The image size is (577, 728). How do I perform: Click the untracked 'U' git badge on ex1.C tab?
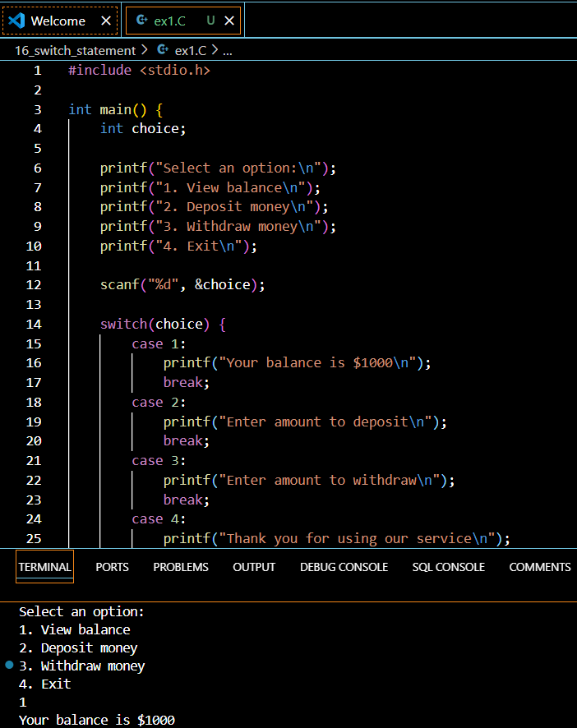pyautogui.click(x=211, y=21)
